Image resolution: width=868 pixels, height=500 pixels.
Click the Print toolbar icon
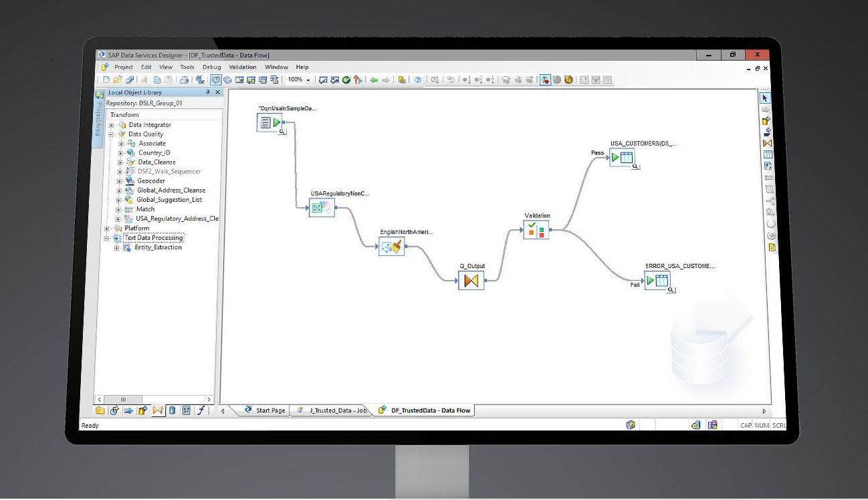(x=184, y=80)
